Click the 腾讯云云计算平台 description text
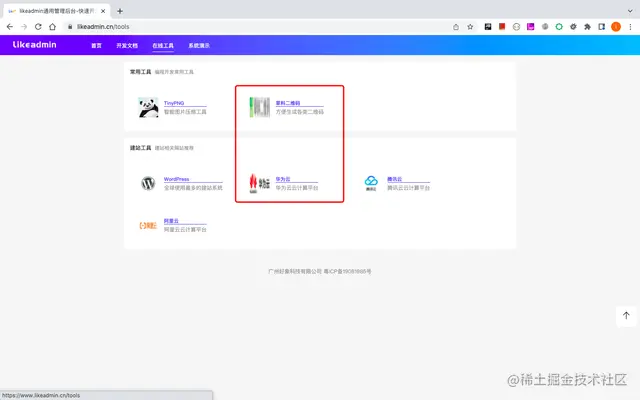The height and width of the screenshot is (400, 640). click(408, 188)
